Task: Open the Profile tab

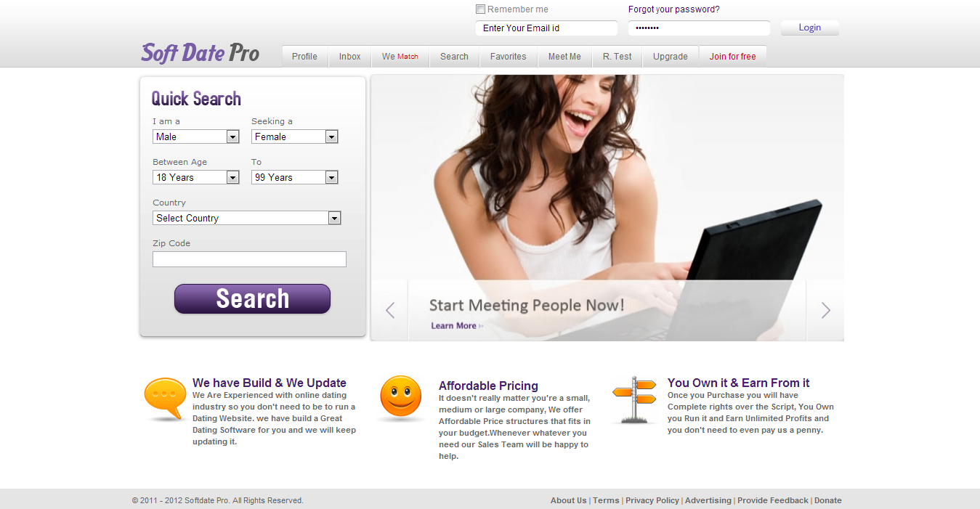Action: [304, 56]
